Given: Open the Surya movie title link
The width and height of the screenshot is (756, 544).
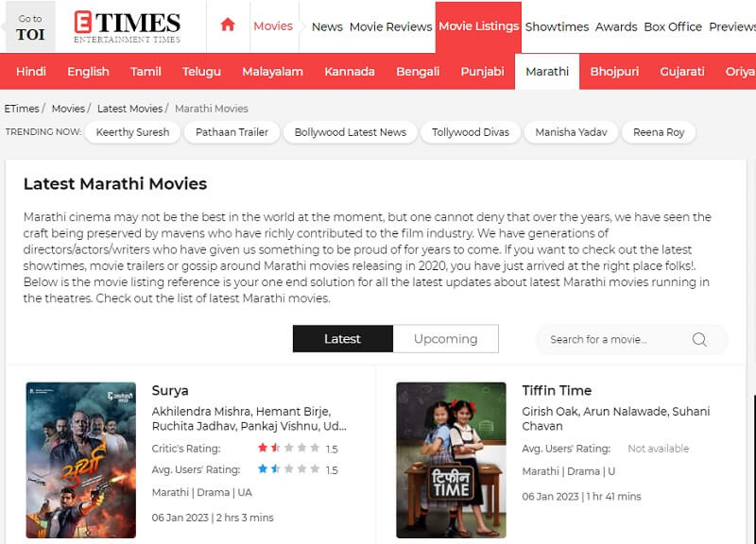Looking at the screenshot, I should (x=170, y=390).
